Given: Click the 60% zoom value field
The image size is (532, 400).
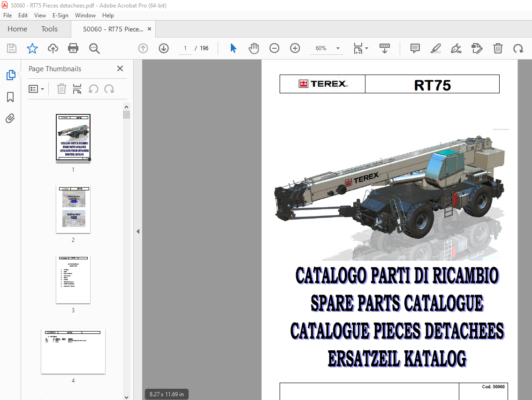Looking at the screenshot, I should point(321,48).
